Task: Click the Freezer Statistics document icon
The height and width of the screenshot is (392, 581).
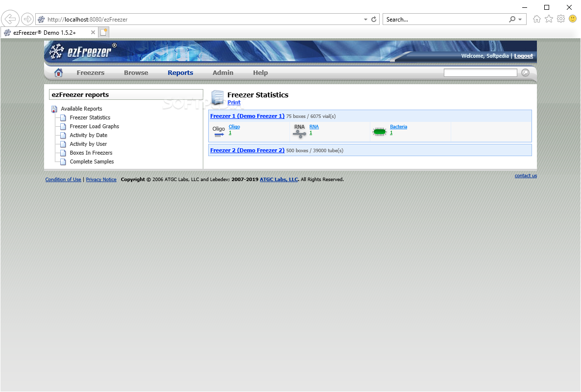Action: [218, 98]
